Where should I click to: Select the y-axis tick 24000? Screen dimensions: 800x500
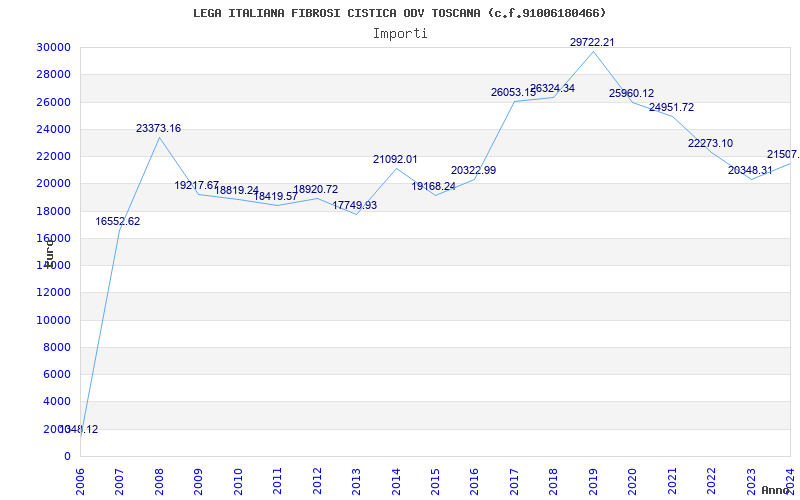54,129
